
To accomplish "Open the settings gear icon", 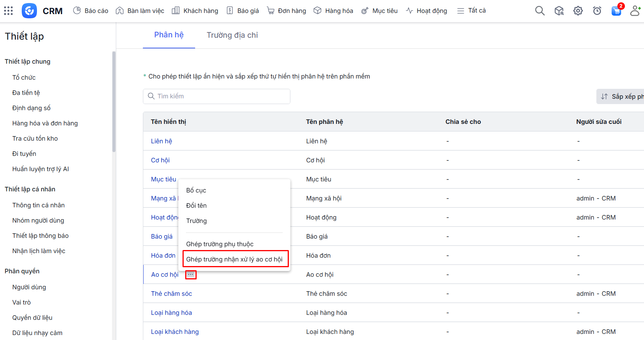I will pos(578,11).
